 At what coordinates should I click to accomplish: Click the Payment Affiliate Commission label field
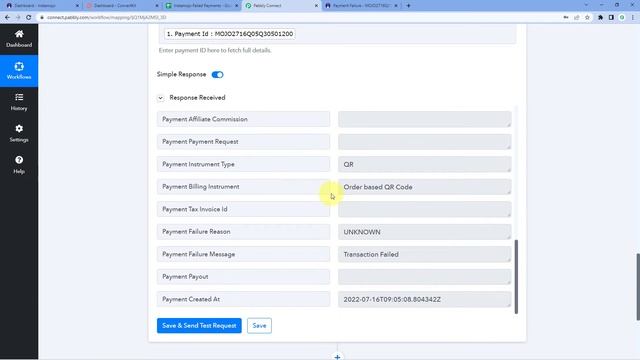click(x=243, y=119)
